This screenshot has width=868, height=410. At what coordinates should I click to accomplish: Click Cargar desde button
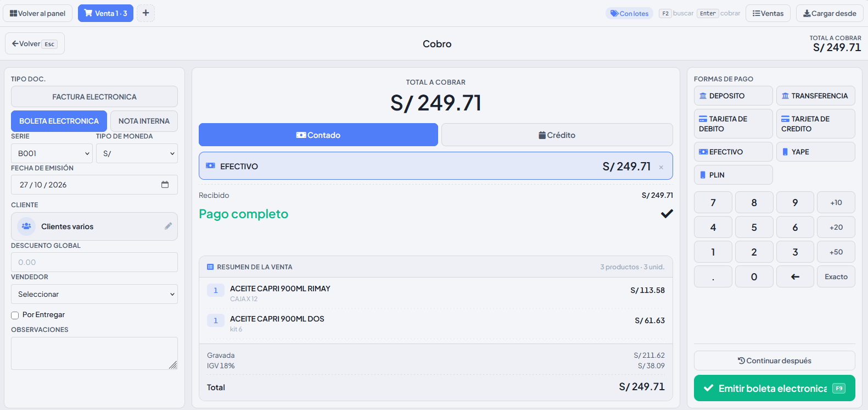pos(830,13)
